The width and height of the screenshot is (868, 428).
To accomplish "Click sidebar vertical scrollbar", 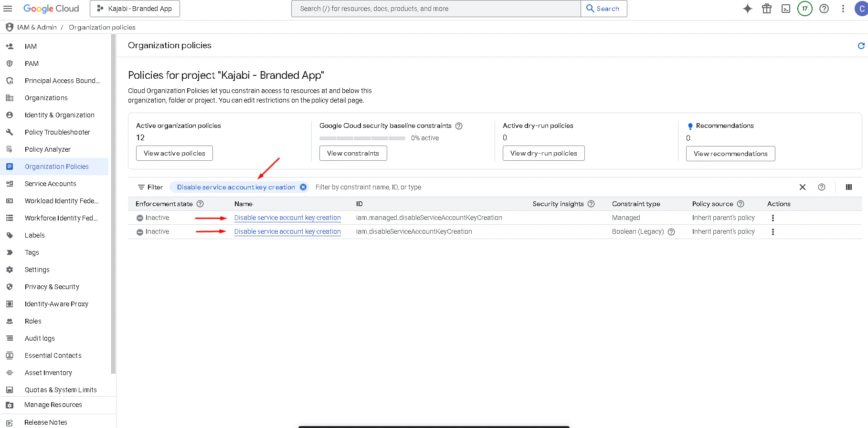I will tap(113, 204).
